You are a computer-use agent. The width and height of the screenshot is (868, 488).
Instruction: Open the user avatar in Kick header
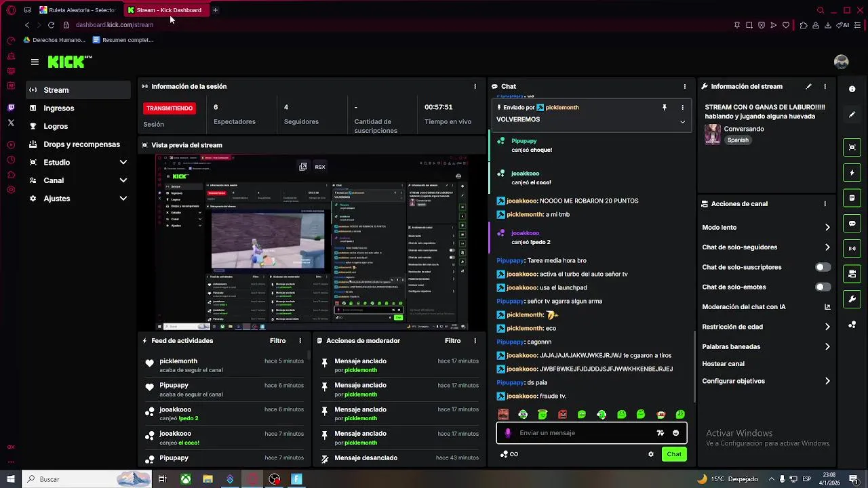click(x=841, y=62)
